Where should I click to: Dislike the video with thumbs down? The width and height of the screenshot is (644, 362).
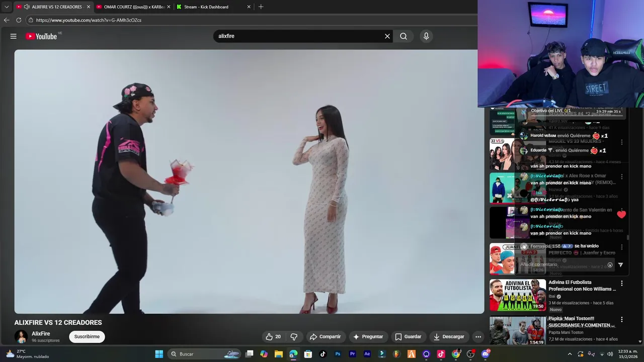(x=294, y=337)
